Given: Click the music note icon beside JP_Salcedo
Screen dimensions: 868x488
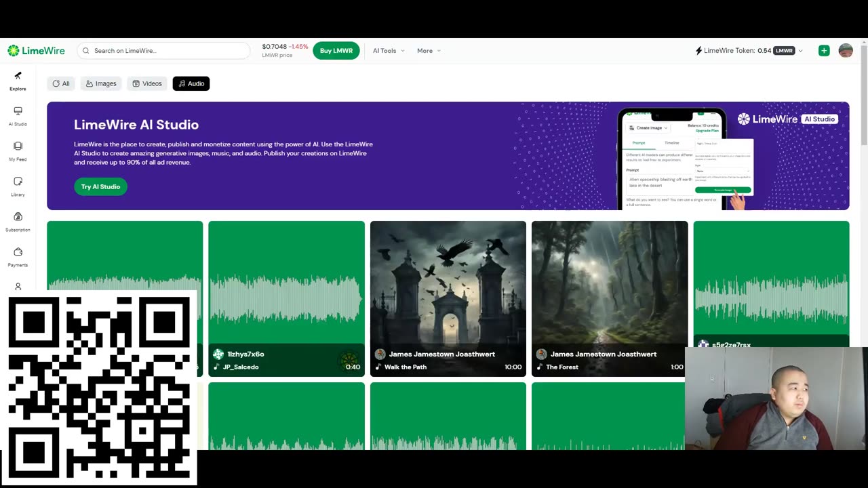Looking at the screenshot, I should (x=217, y=367).
